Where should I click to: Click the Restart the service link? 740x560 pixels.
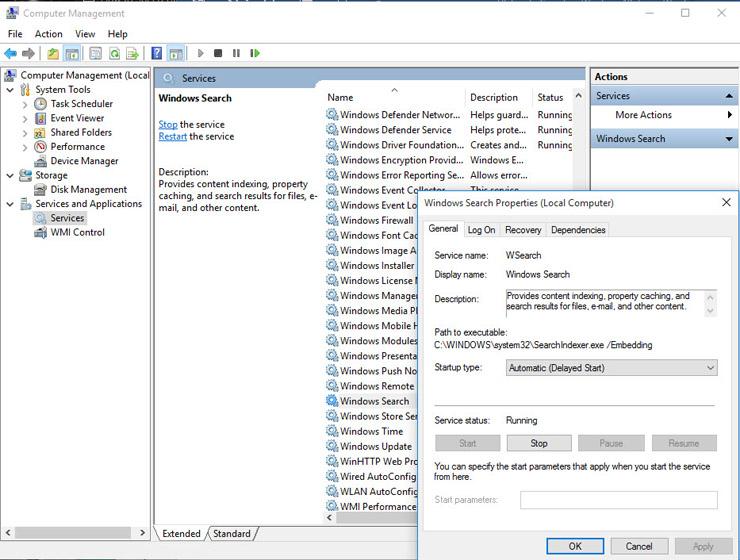(x=172, y=137)
